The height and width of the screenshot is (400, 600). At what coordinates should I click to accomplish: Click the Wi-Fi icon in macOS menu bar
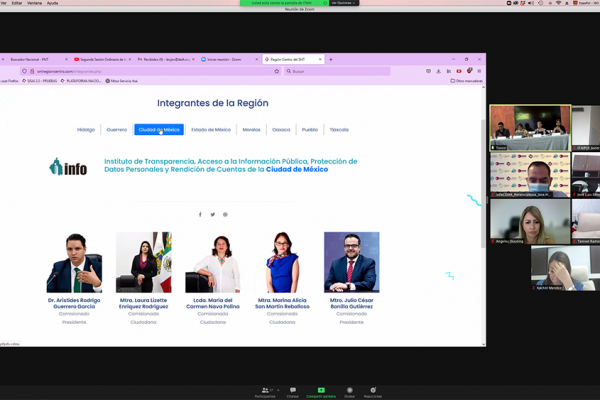tap(558, 3)
